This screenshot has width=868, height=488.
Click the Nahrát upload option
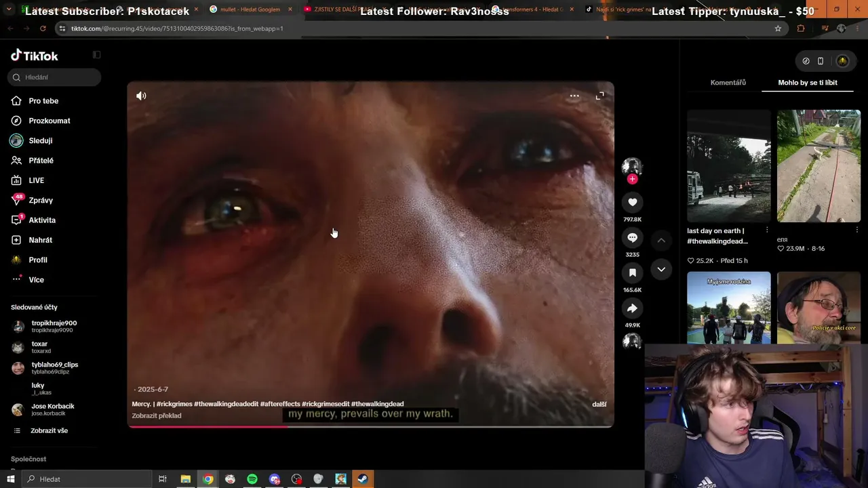40,240
